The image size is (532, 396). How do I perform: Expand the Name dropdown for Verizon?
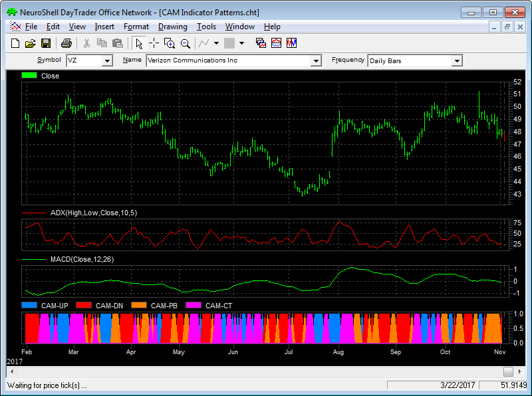[316, 61]
